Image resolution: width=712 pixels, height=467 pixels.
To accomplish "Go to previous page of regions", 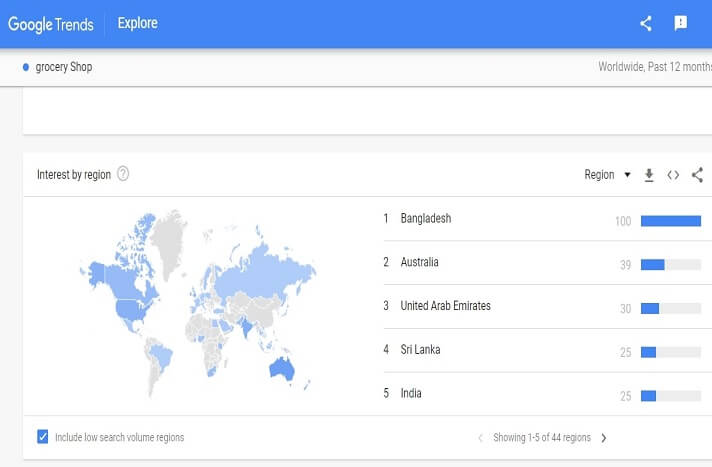I will point(480,438).
